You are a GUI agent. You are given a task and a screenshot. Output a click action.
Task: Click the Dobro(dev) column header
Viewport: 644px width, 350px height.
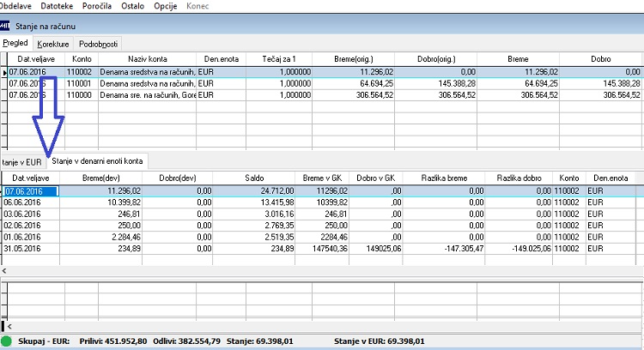pos(178,178)
